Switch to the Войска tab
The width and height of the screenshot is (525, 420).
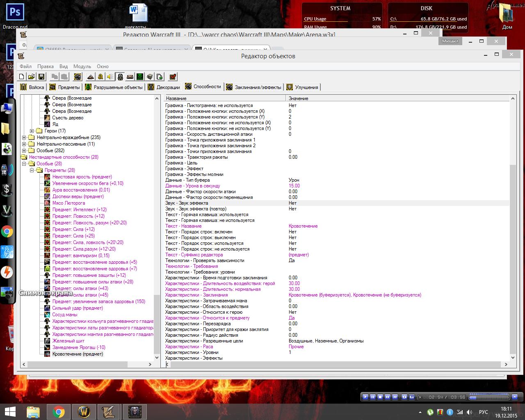tap(32, 87)
